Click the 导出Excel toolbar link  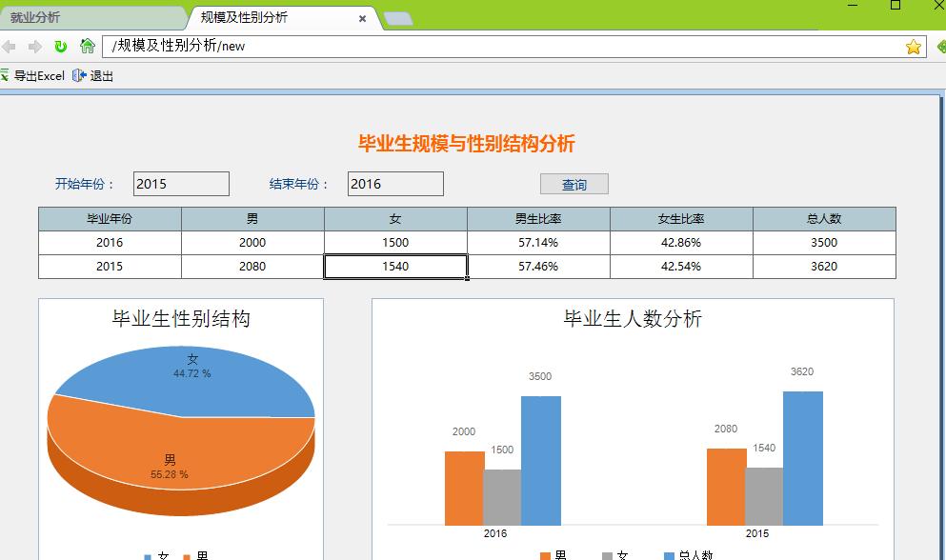pyautogui.click(x=40, y=75)
